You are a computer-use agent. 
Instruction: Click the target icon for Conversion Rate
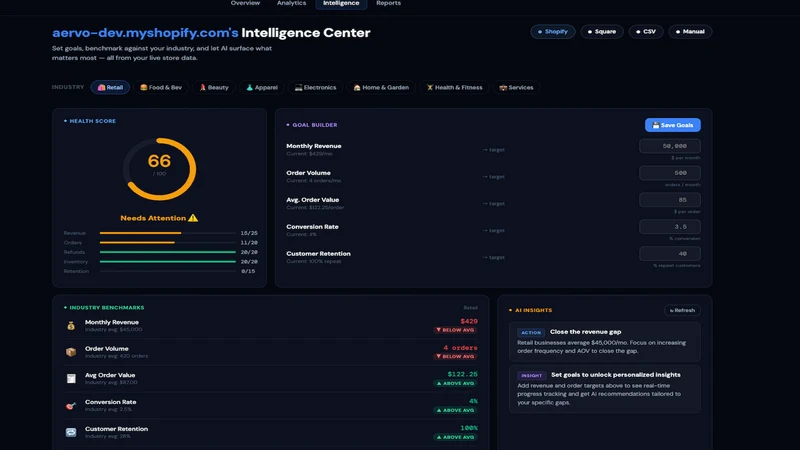coord(71,406)
